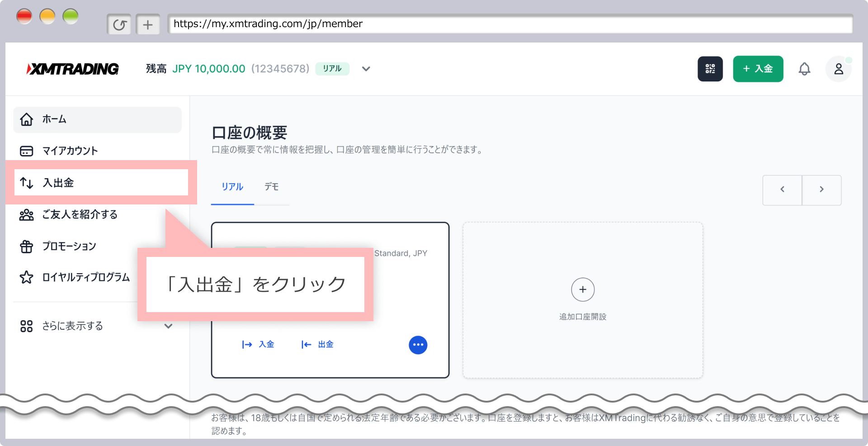Click balance JPY 10,000.00 text
Viewport: 868px width, 446px height.
(209, 69)
